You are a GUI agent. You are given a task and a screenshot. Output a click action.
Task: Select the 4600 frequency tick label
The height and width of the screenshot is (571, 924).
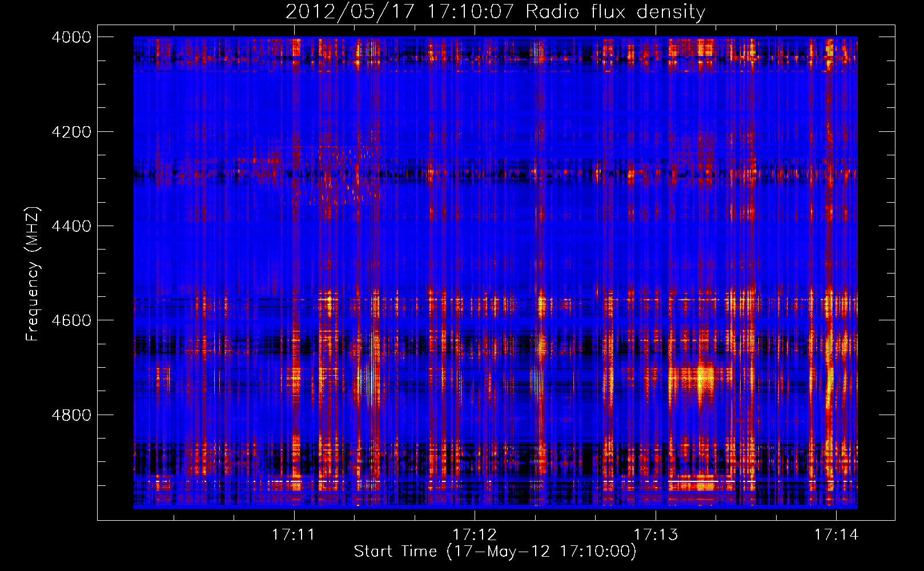(x=71, y=320)
